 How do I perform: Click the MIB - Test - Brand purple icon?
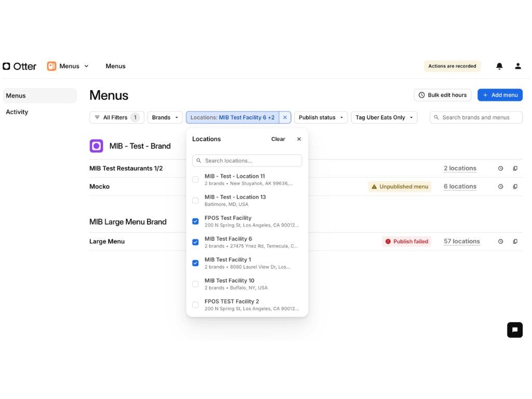coord(96,146)
